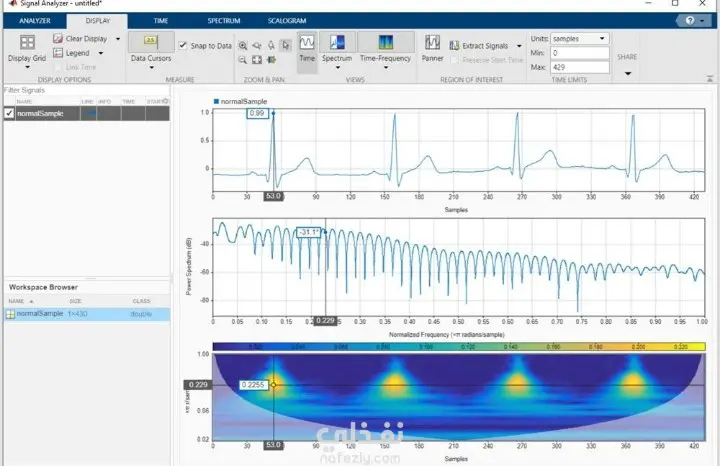Screen dimensions: 720x466
Task: Show the Panner icon
Action: pyautogui.click(x=432, y=42)
